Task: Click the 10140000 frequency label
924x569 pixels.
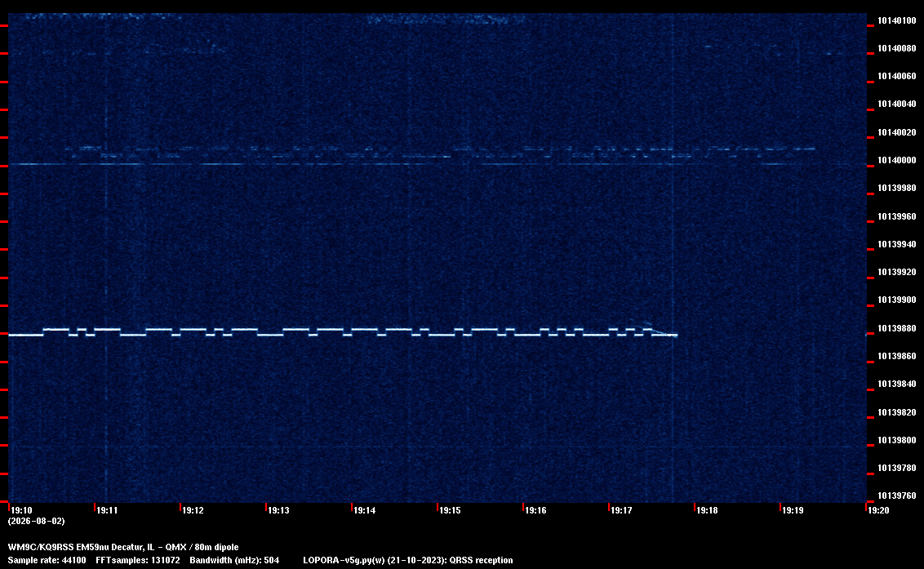Action: [x=897, y=160]
